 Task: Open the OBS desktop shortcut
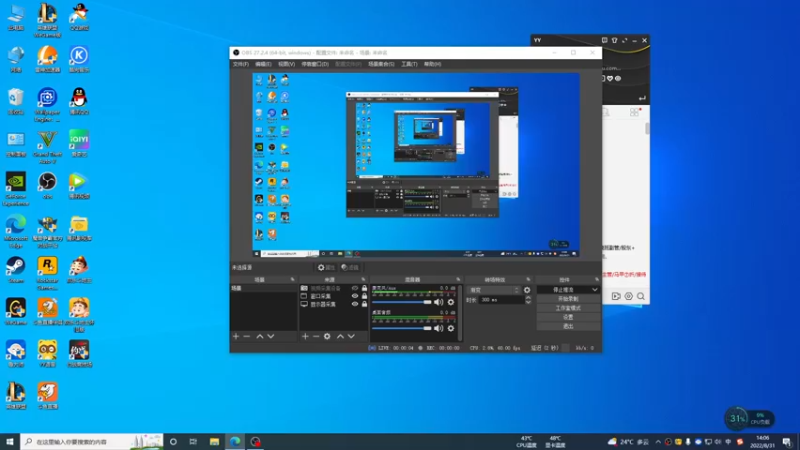pos(47,185)
